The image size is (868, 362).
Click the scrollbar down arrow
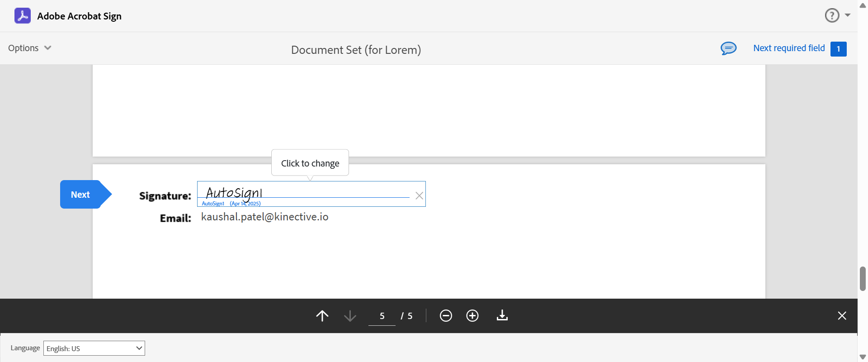coord(863,357)
